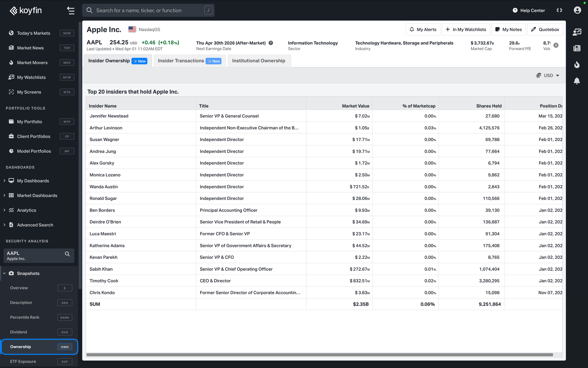Click the My Alerts button
Image resolution: width=588 pixels, height=368 pixels.
(423, 29)
